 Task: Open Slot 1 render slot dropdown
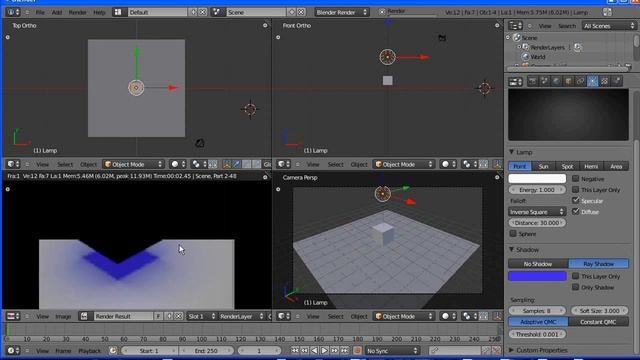coord(202,316)
